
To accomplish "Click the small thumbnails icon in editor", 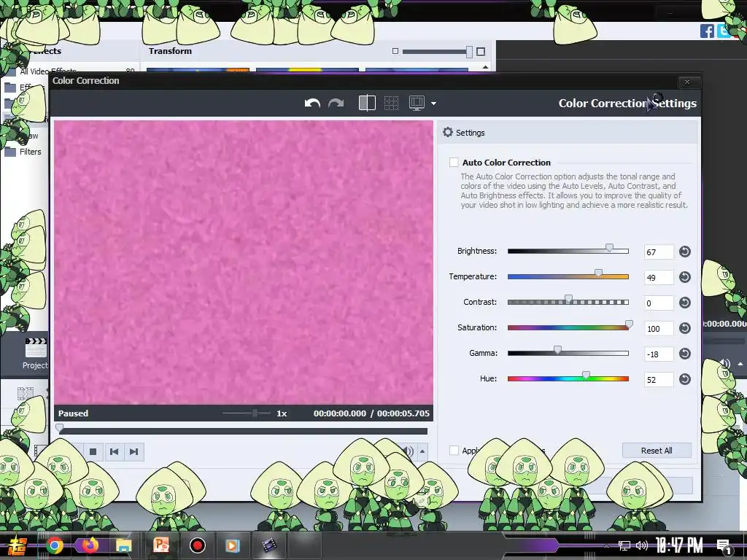I will (395, 51).
